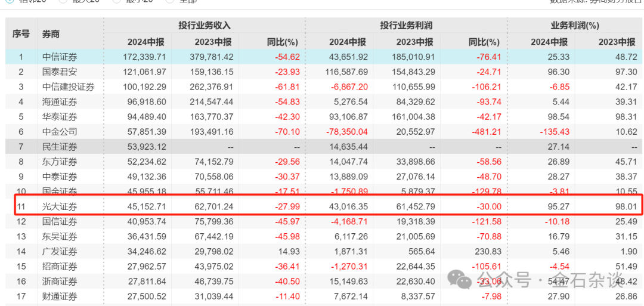Click the 投行业务利润 group header

[x=406, y=26]
